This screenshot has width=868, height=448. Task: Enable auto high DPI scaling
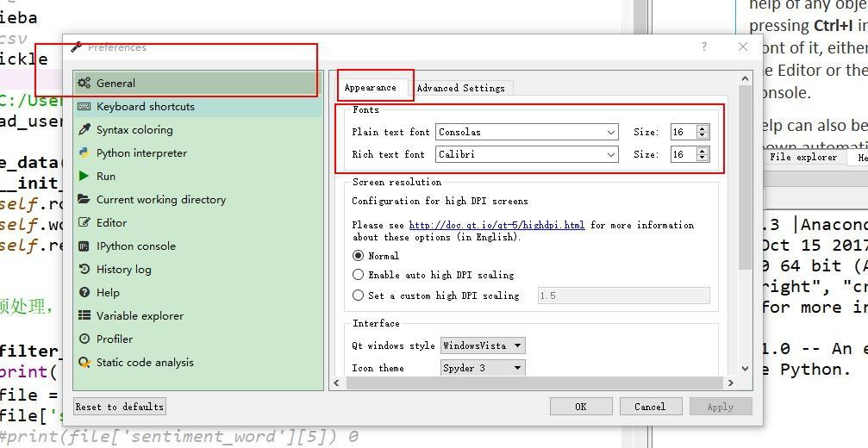(x=359, y=275)
